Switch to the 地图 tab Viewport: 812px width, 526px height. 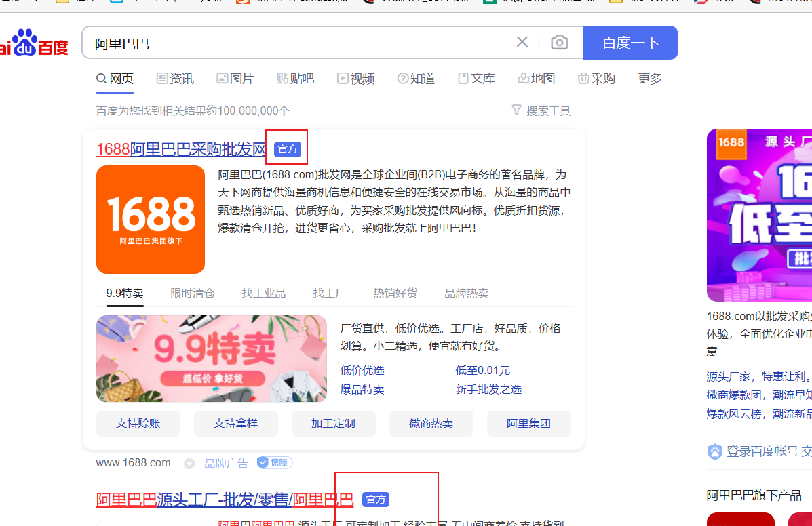pyautogui.click(x=537, y=79)
